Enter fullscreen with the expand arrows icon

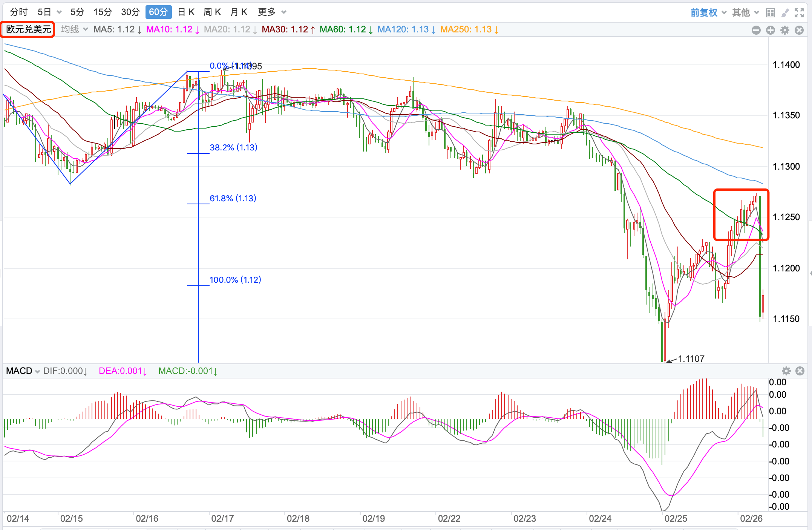(x=799, y=13)
